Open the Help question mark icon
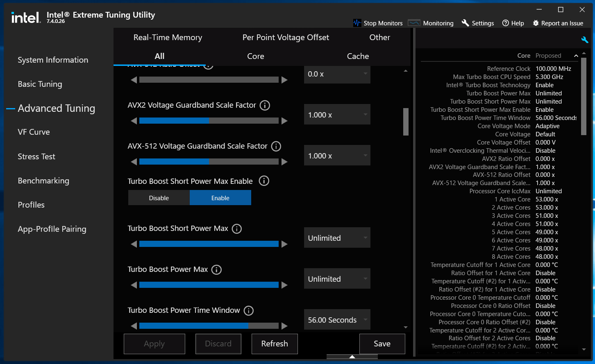Image resolution: width=595 pixels, height=364 pixels. click(506, 23)
